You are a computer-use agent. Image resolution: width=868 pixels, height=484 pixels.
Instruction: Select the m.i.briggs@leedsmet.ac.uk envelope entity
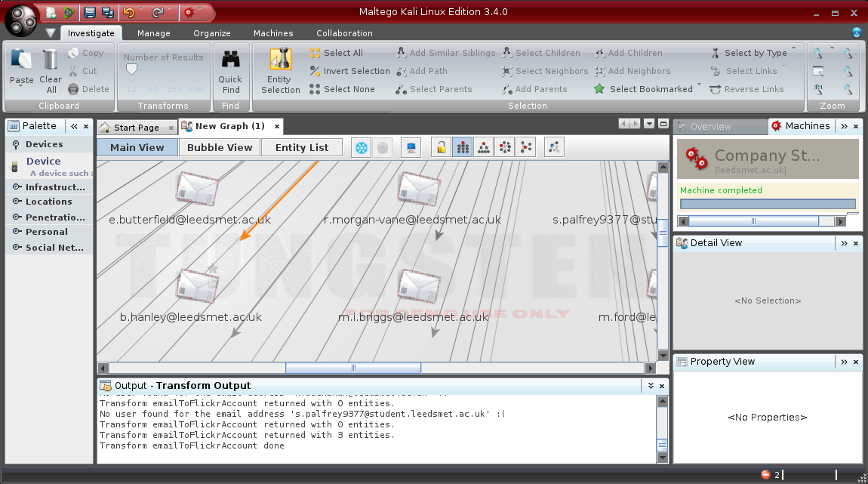click(419, 285)
